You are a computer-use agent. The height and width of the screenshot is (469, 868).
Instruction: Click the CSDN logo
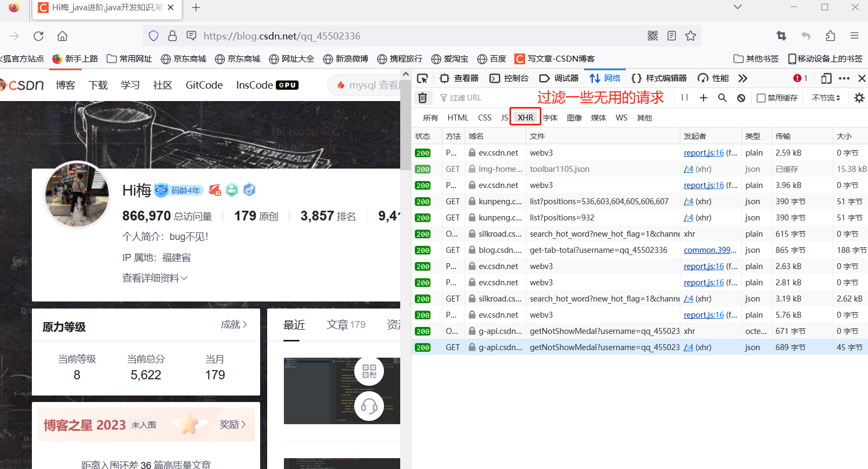(22, 85)
